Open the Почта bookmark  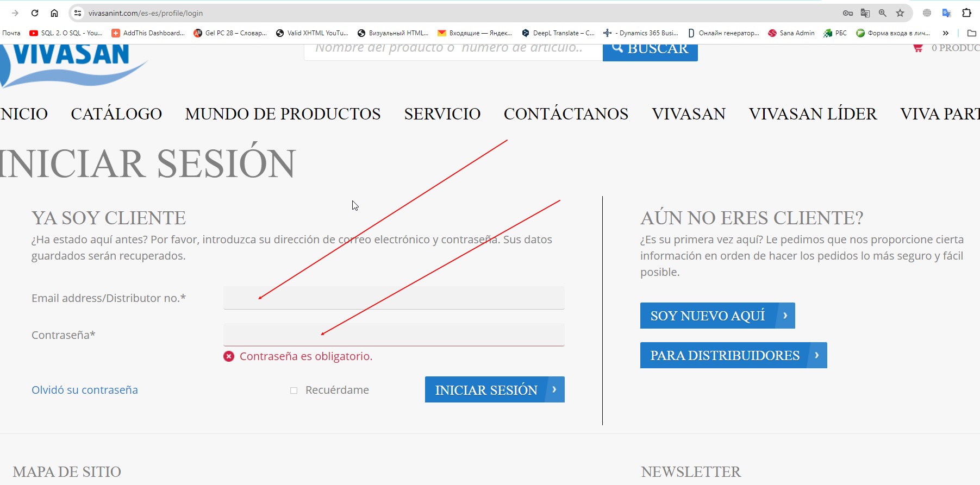11,33
